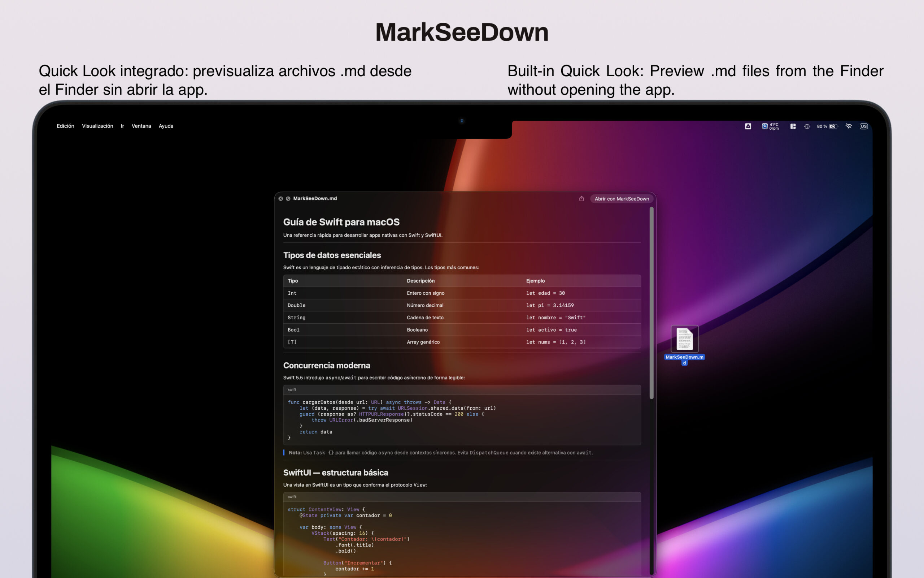Click the triangle app icon in menu bar
924x578 pixels.
click(748, 126)
